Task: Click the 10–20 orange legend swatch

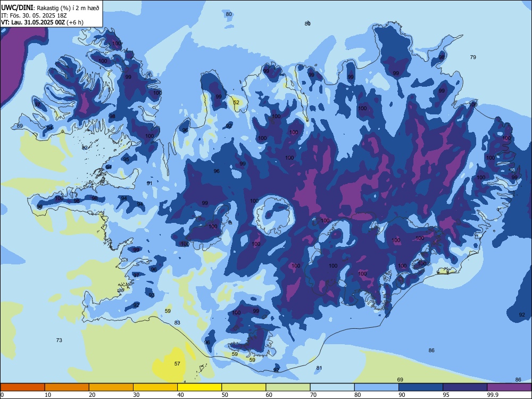Action: tap(67, 387)
